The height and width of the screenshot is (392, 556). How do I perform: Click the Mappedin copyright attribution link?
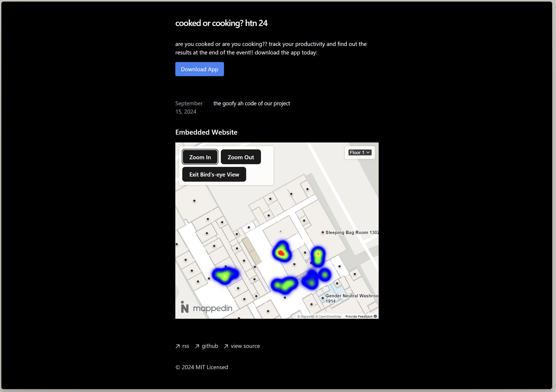(306, 317)
